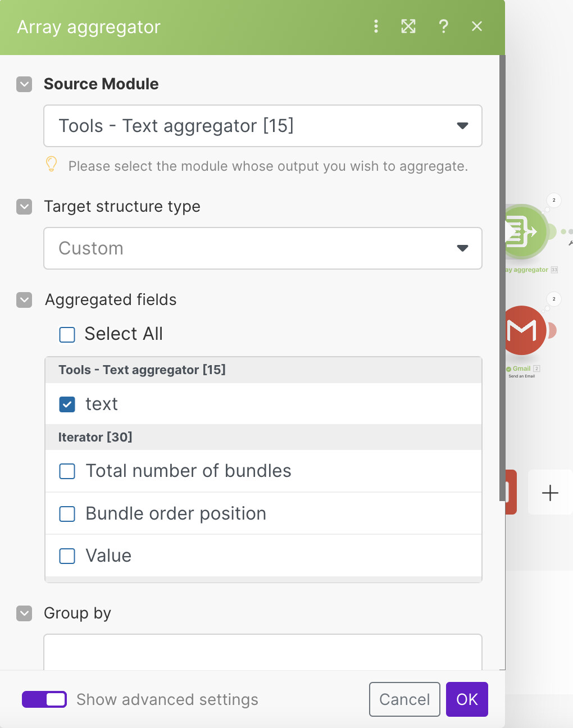
Task: Click the plus icon to add item
Action: 550,493
